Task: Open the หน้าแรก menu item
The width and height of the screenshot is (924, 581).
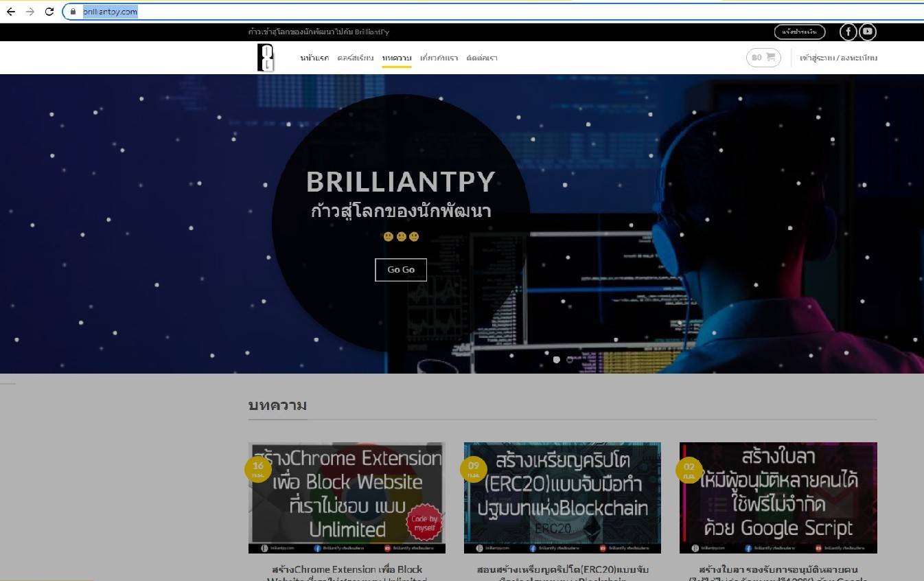Action: 314,58
